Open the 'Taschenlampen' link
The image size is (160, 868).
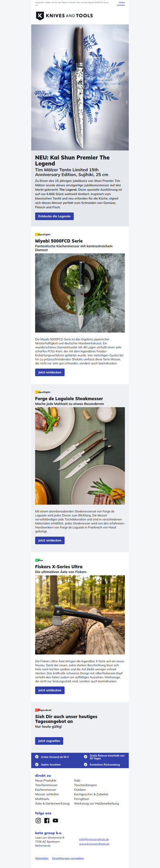(x=85, y=785)
